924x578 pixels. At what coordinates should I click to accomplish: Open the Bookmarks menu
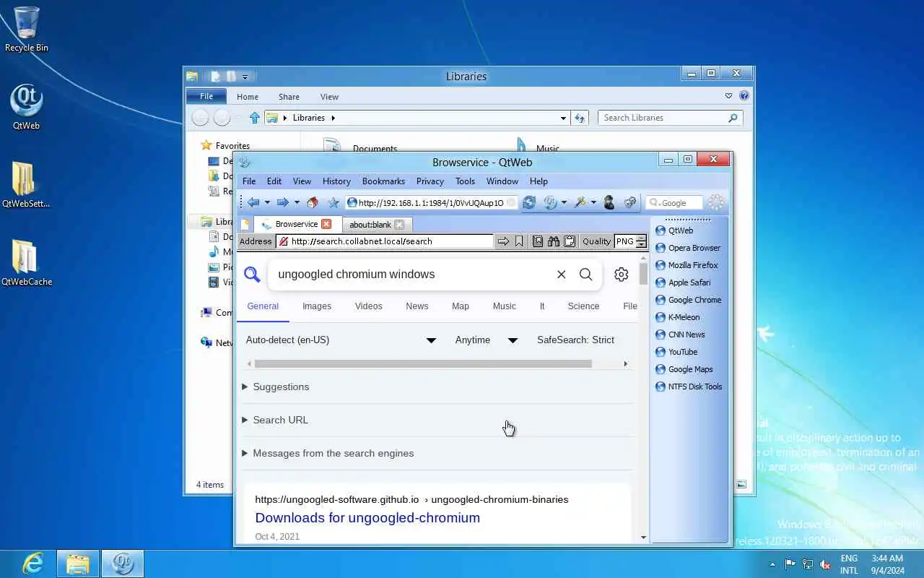(x=383, y=181)
